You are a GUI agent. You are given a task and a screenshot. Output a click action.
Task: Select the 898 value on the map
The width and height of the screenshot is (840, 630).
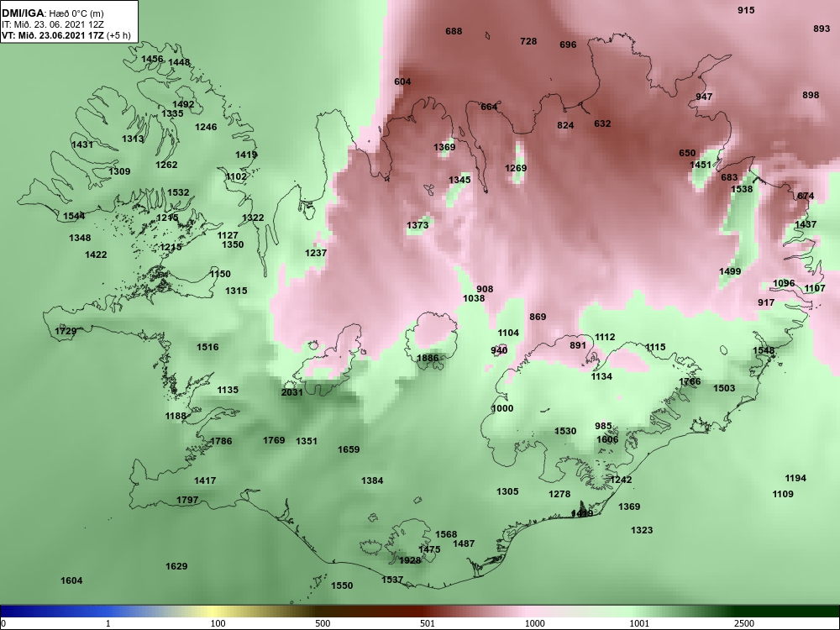tap(811, 95)
